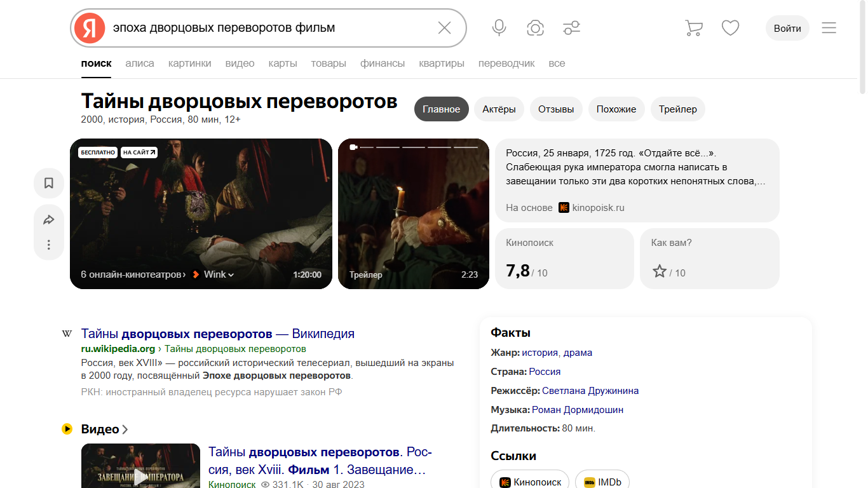Open the shopping cart icon
Viewport: 868px width, 488px height.
click(x=693, y=28)
